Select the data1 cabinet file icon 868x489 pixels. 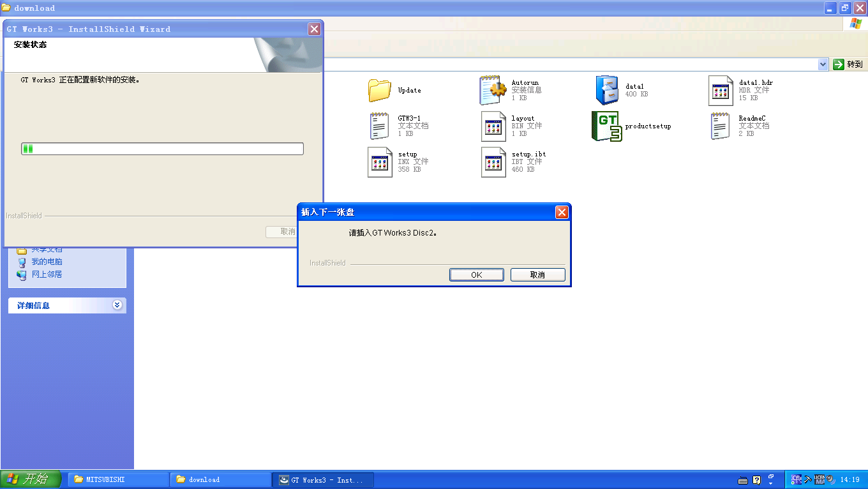(x=606, y=91)
